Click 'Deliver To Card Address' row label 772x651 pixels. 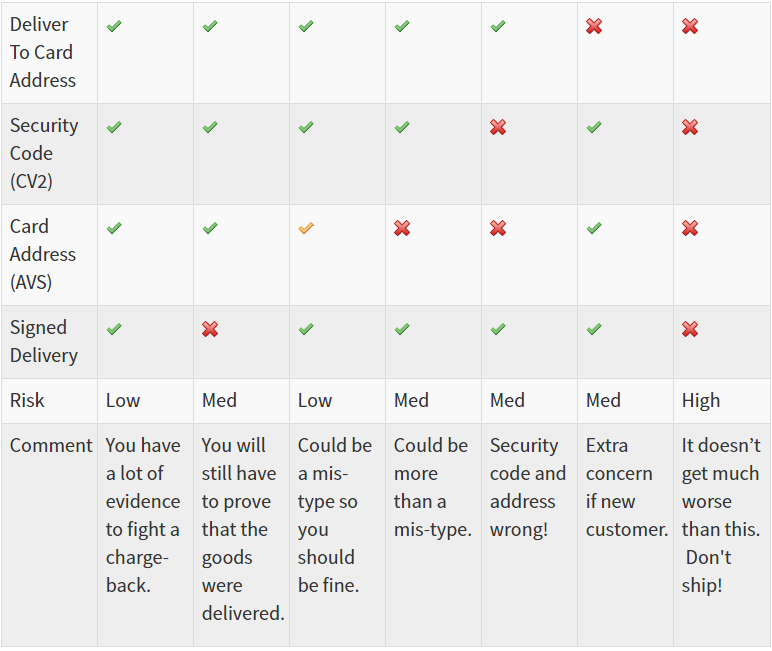tap(42, 52)
